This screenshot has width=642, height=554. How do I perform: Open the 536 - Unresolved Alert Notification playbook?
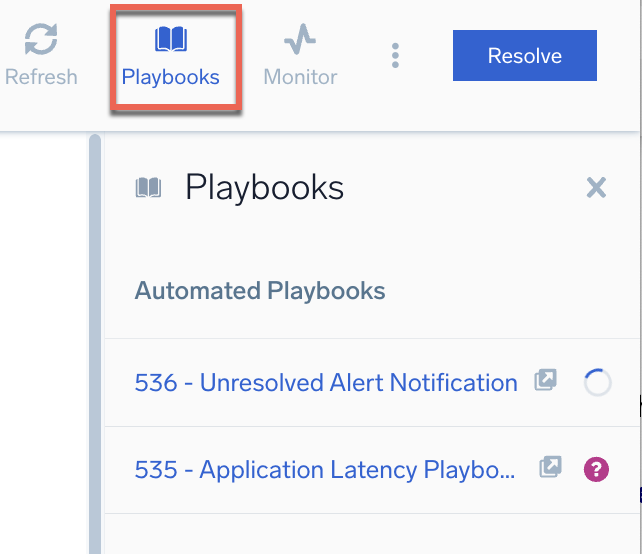(326, 382)
